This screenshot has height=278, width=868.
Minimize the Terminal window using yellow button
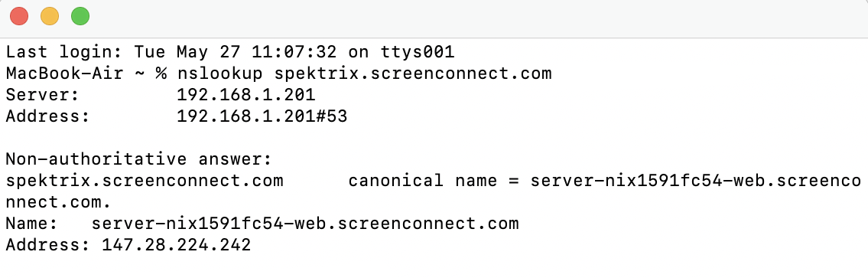tap(50, 16)
